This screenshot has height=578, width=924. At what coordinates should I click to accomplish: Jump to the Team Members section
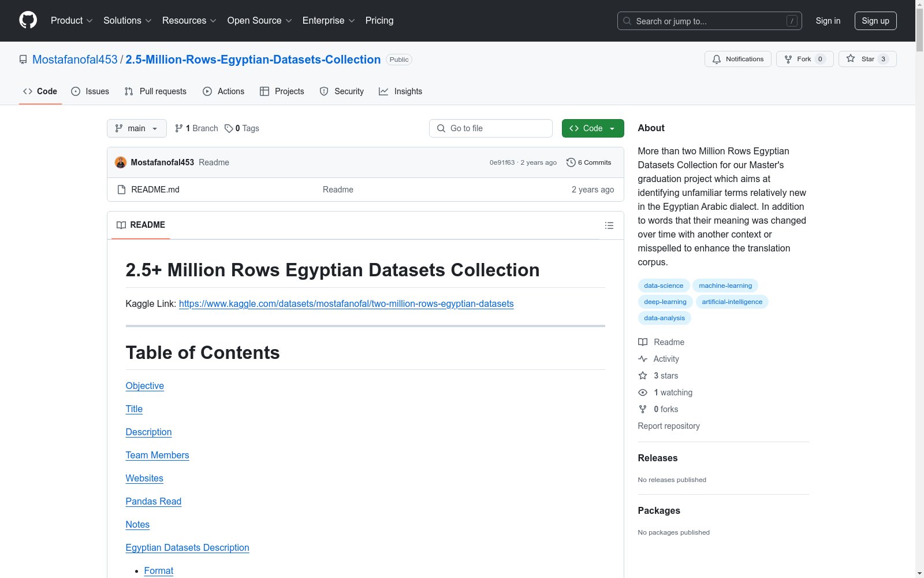158,455
